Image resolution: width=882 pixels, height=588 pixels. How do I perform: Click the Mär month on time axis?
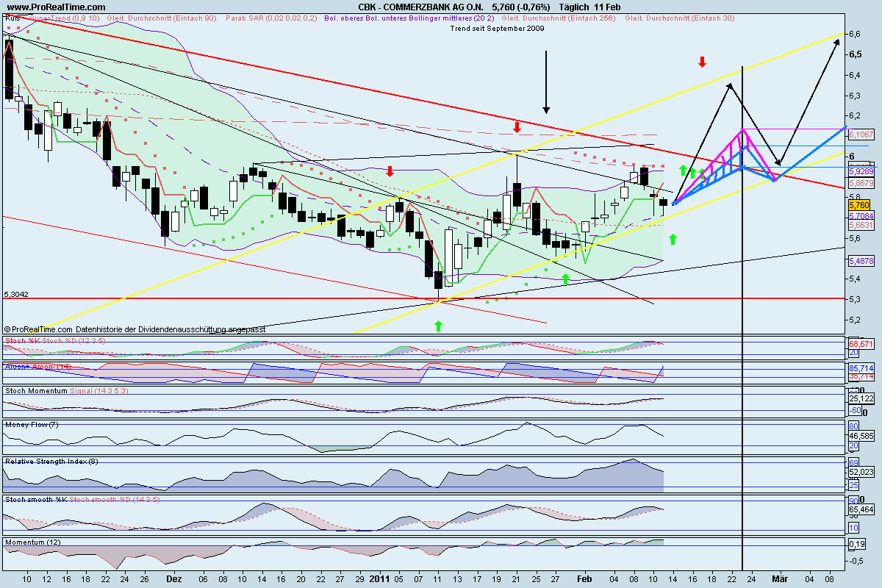tap(780, 579)
